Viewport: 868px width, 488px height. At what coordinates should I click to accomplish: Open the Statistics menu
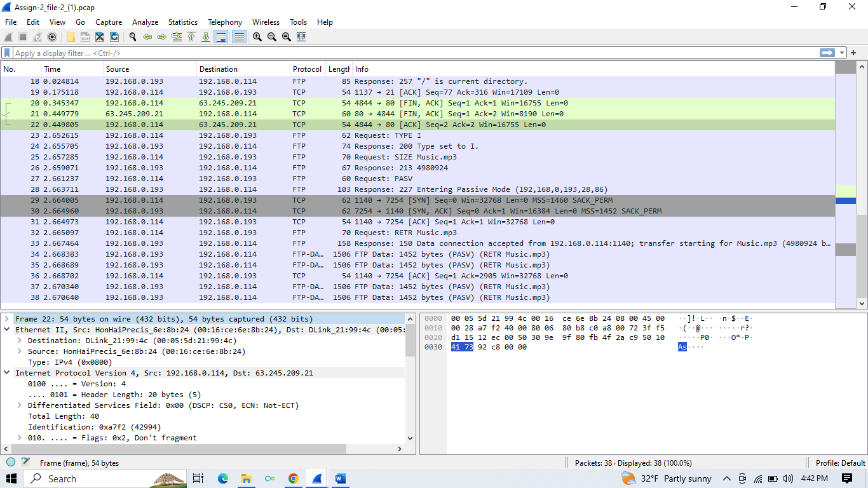182,22
